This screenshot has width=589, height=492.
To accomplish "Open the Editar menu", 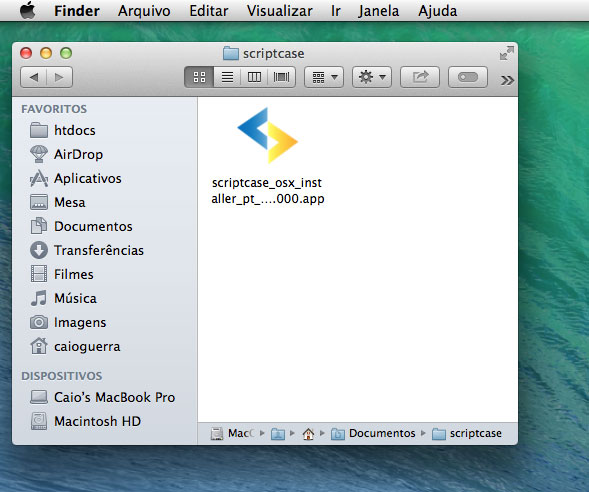I will (x=208, y=11).
